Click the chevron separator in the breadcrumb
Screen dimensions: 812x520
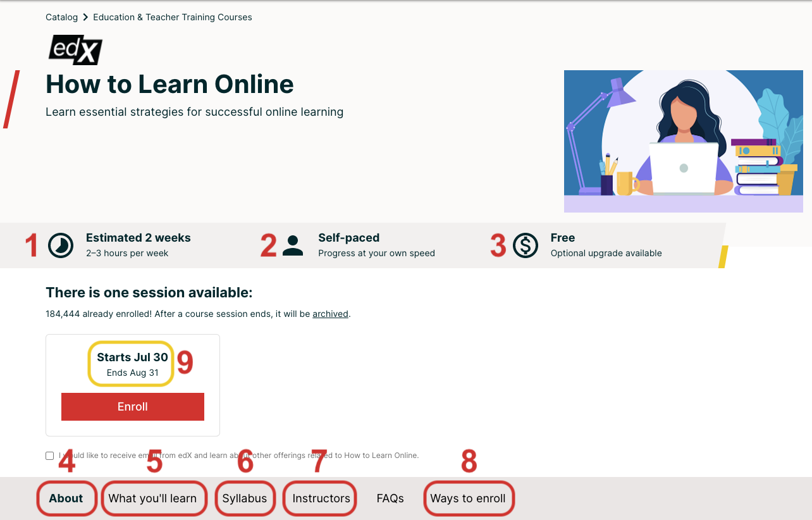click(x=85, y=17)
